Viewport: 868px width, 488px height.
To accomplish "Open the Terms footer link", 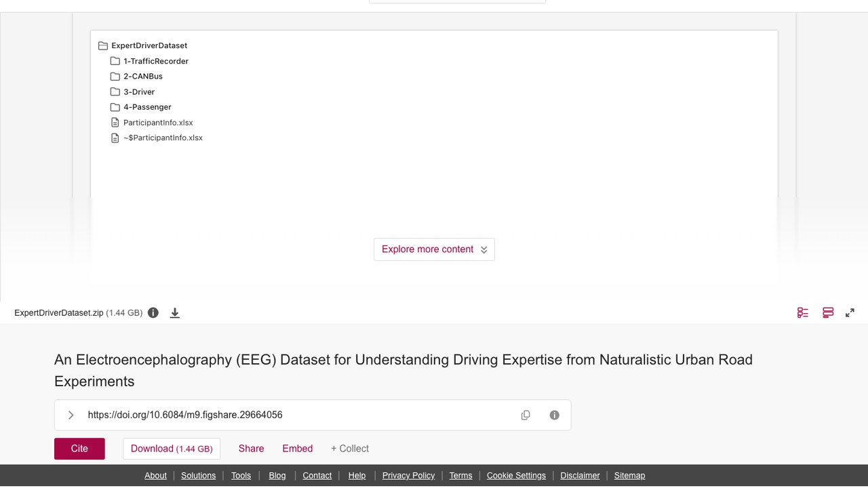I will (x=460, y=476).
